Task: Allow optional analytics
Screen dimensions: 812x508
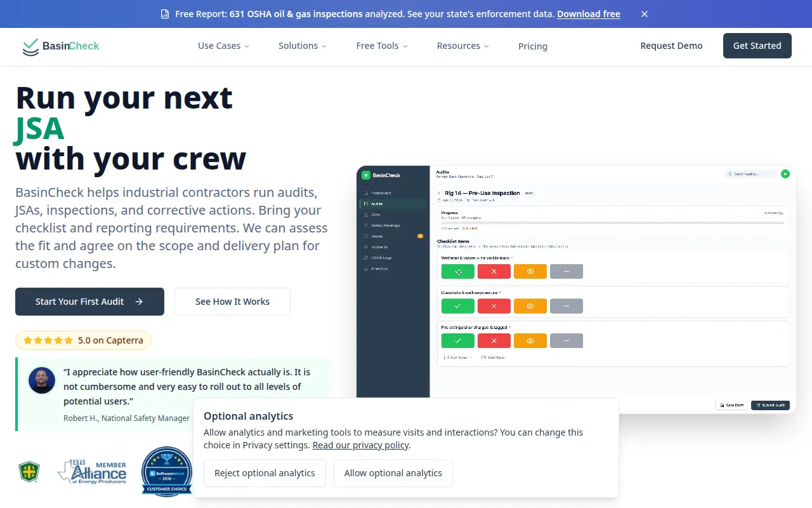Action: click(x=393, y=473)
